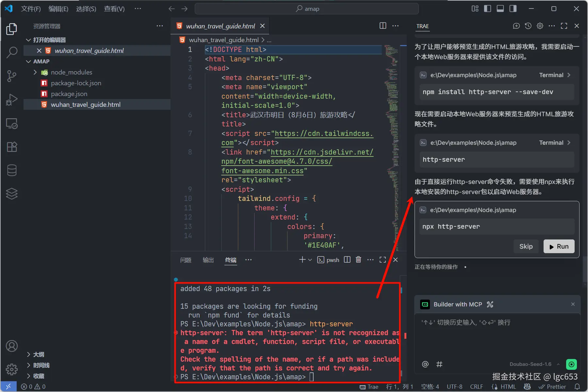This screenshot has height=392, width=588.
Task: Open the Explorer view in activity bar
Action: coord(12,29)
